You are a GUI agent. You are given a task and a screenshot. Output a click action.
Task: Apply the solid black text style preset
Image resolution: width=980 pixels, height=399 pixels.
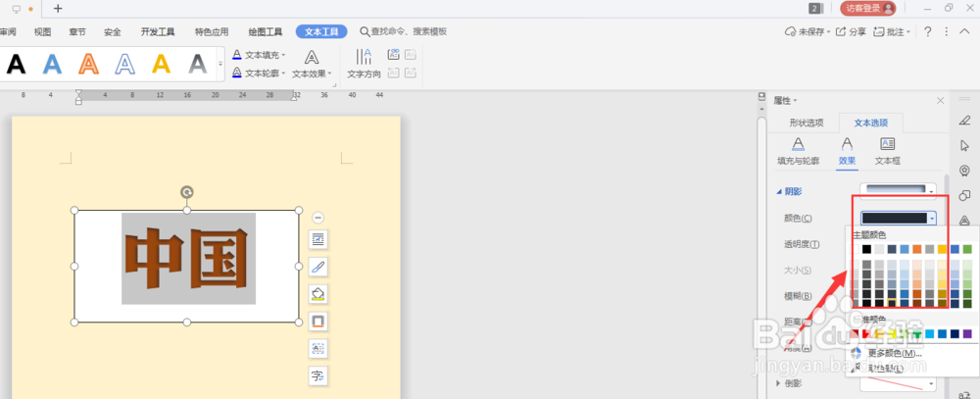[x=17, y=64]
